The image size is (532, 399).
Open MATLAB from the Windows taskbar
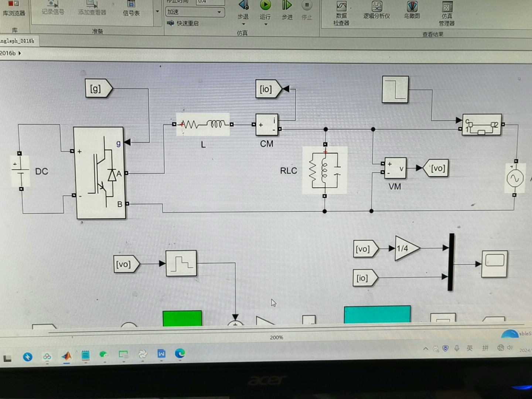[66, 355]
